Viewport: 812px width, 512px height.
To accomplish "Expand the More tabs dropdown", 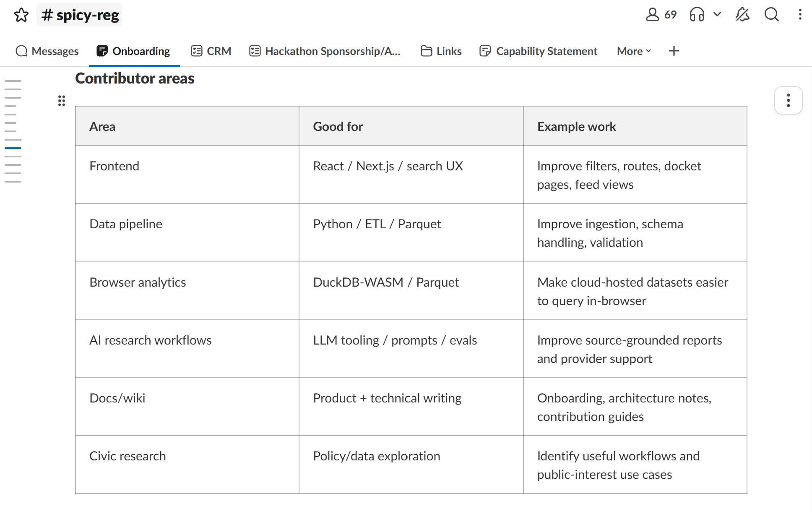I will pos(634,51).
